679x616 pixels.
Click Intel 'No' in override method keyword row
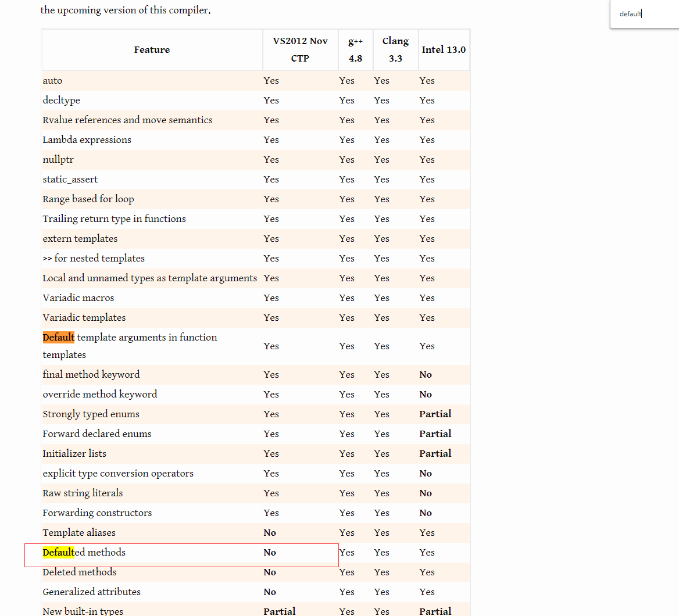[x=426, y=395]
